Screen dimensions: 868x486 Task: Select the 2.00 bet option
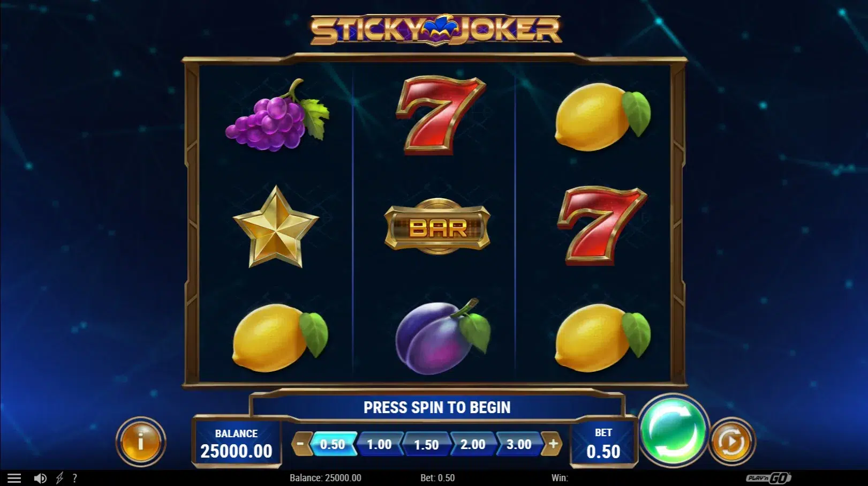pos(473,444)
